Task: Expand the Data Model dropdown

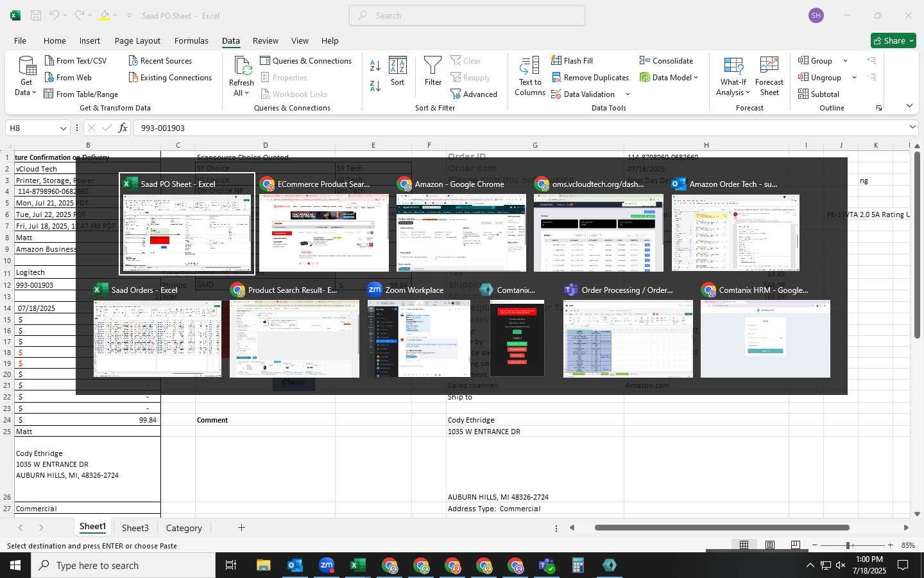Action: click(x=696, y=78)
